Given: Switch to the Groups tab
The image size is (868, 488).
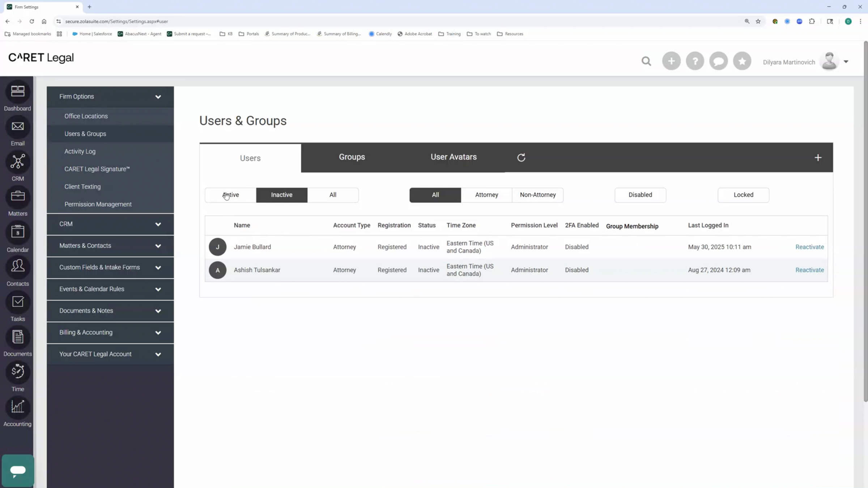Looking at the screenshot, I should click(352, 157).
